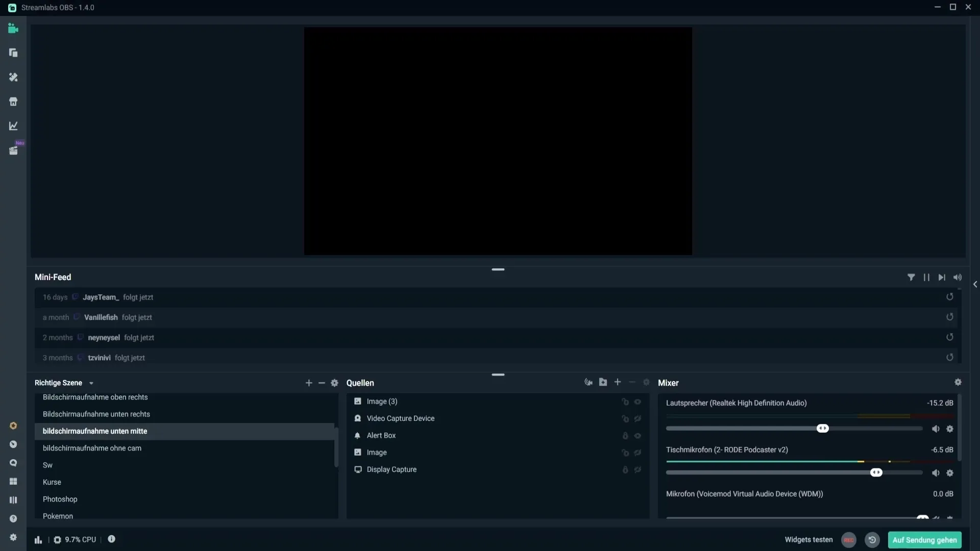This screenshot has width=980, height=551.
Task: Click the CPU chip icon in status bar
Action: tap(57, 540)
